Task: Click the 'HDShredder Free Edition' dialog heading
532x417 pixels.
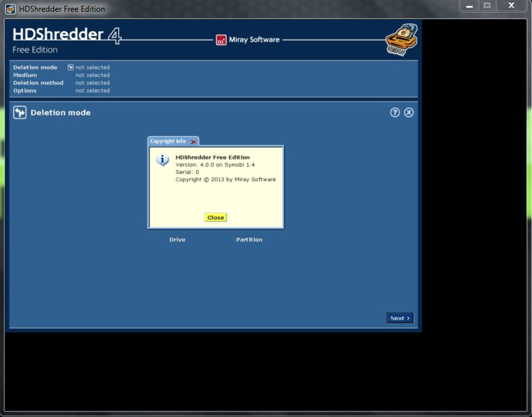Action: click(x=213, y=157)
